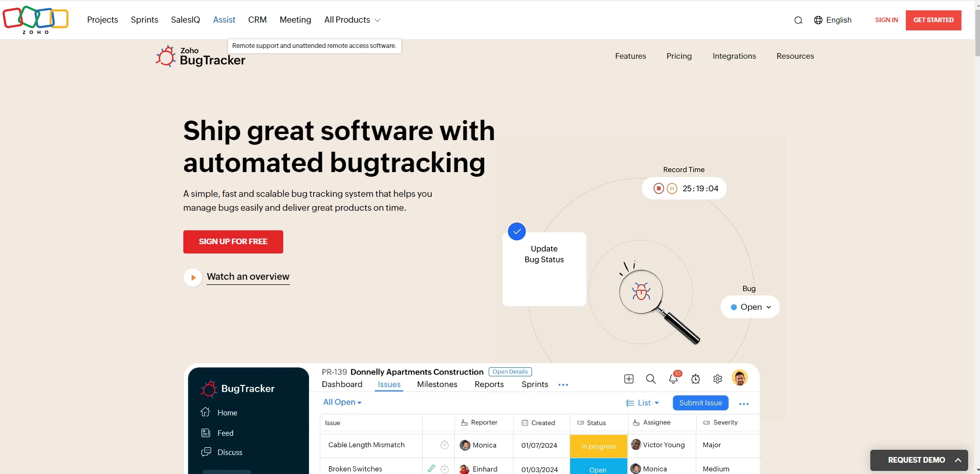This screenshot has width=980, height=474.
Task: Open Meeting in the top navigation
Action: click(x=295, y=20)
